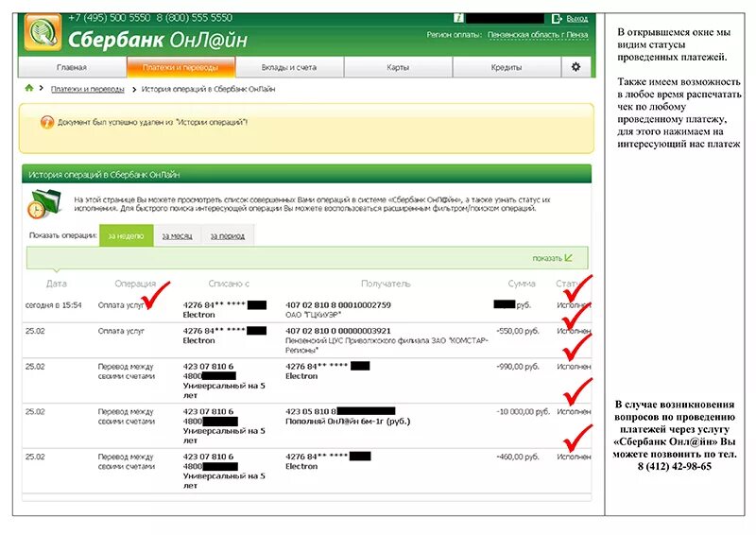Image resolution: width=756 pixels, height=535 pixels.
Task: Click the info icon in header
Action: (x=458, y=18)
